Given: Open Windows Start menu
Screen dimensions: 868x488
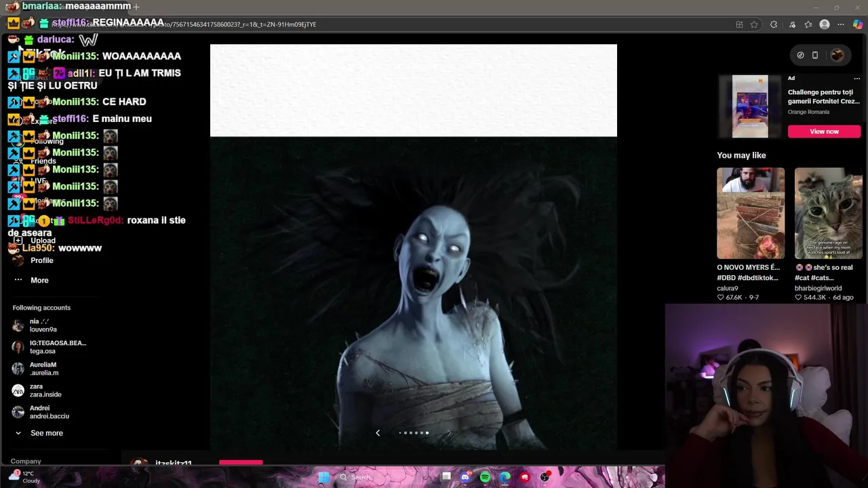Looking at the screenshot, I should click(324, 477).
